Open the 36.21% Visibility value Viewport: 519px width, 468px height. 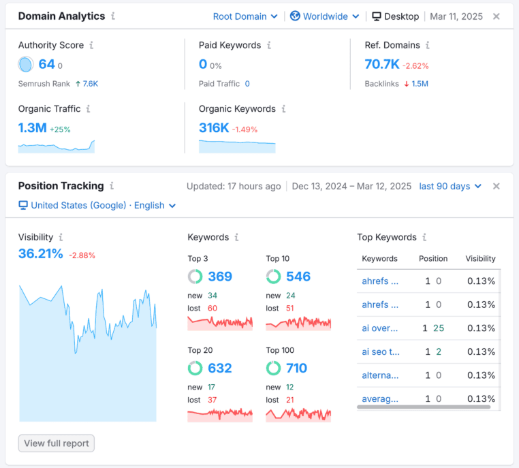[40, 254]
